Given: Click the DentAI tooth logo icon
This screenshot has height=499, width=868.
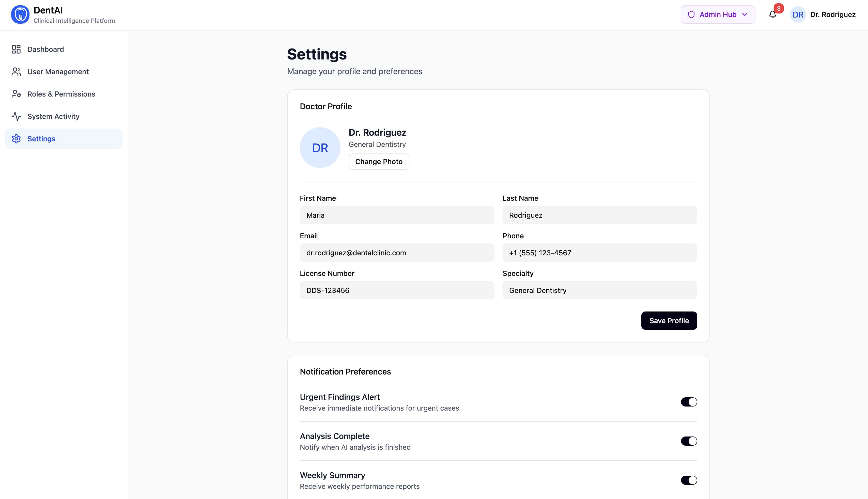Looking at the screenshot, I should [x=20, y=15].
